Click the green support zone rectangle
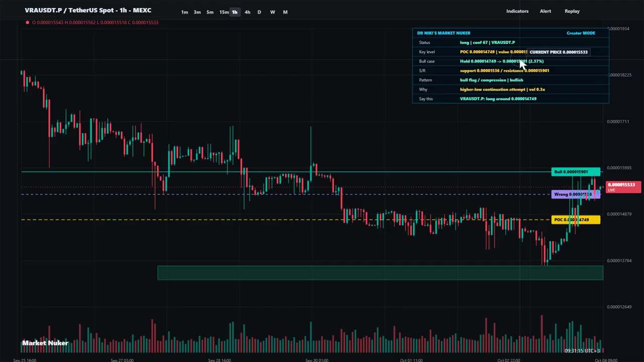The image size is (644, 362). coord(380,273)
